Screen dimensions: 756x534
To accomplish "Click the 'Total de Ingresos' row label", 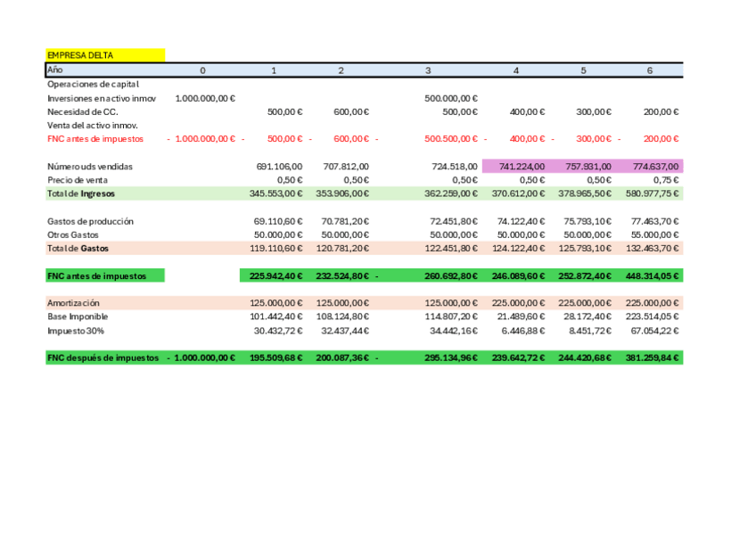I will coord(81,193).
